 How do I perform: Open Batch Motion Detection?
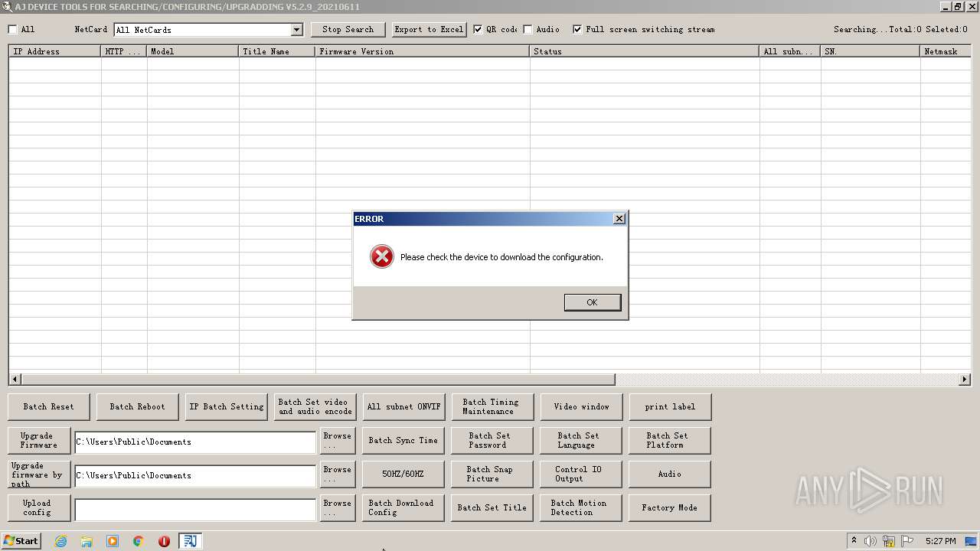582,507
